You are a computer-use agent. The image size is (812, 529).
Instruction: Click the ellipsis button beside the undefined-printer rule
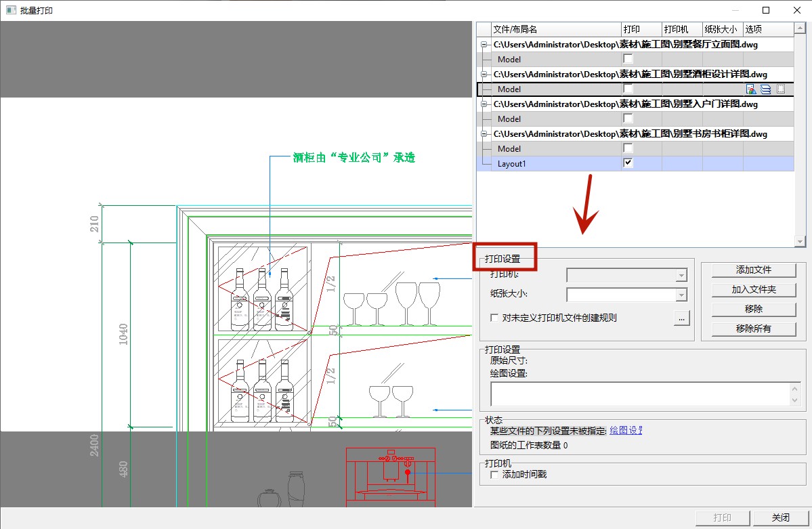681,318
